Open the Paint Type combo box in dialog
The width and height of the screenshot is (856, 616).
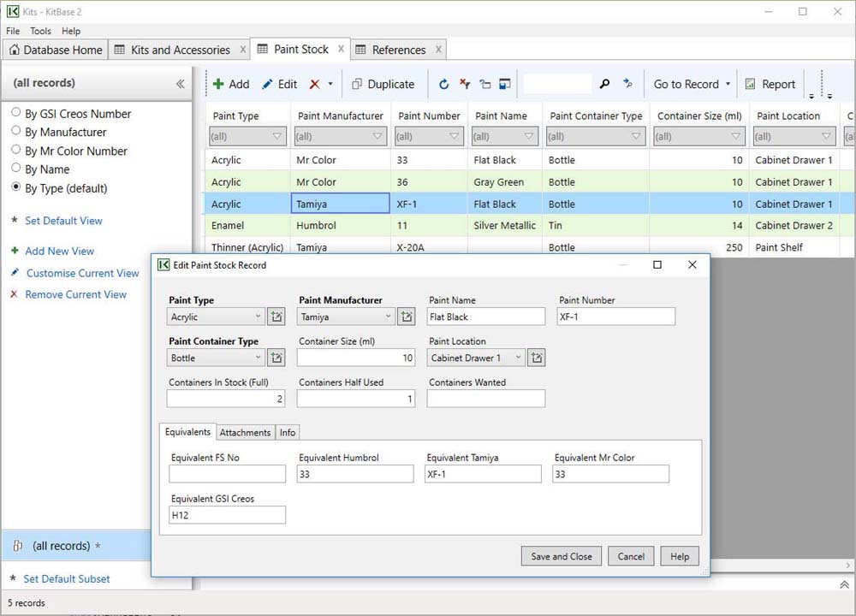[x=216, y=317]
